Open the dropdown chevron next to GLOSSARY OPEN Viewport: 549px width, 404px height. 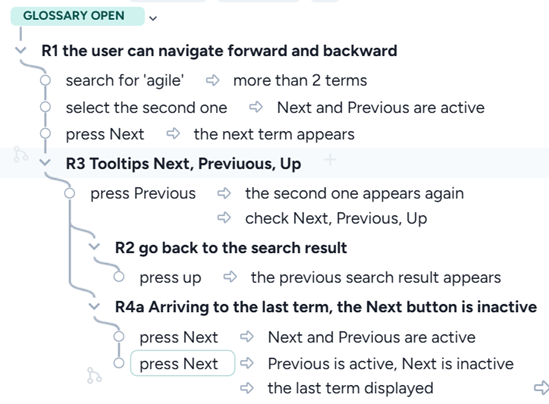pyautogui.click(x=153, y=18)
